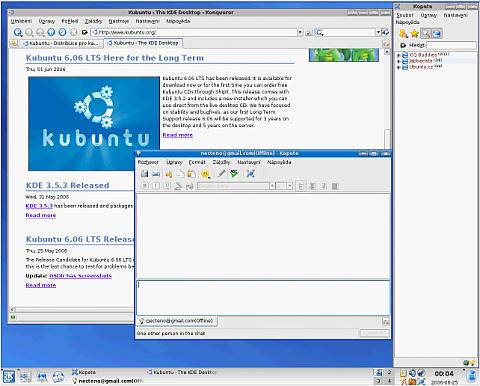Open the font family combo in chat
The image size is (480, 386).
(x=236, y=186)
